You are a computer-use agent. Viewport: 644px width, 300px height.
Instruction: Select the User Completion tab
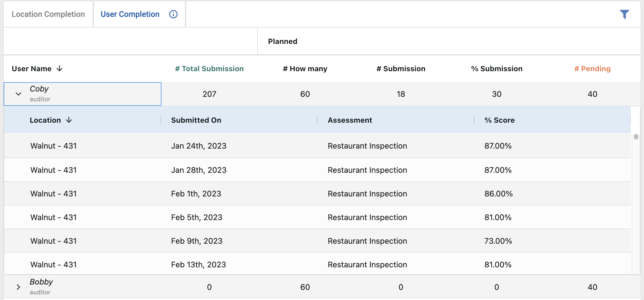click(x=130, y=14)
